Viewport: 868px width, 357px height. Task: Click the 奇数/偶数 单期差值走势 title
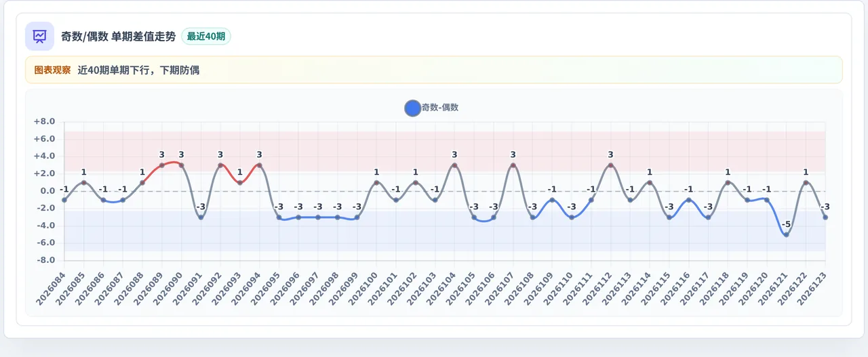pos(119,37)
